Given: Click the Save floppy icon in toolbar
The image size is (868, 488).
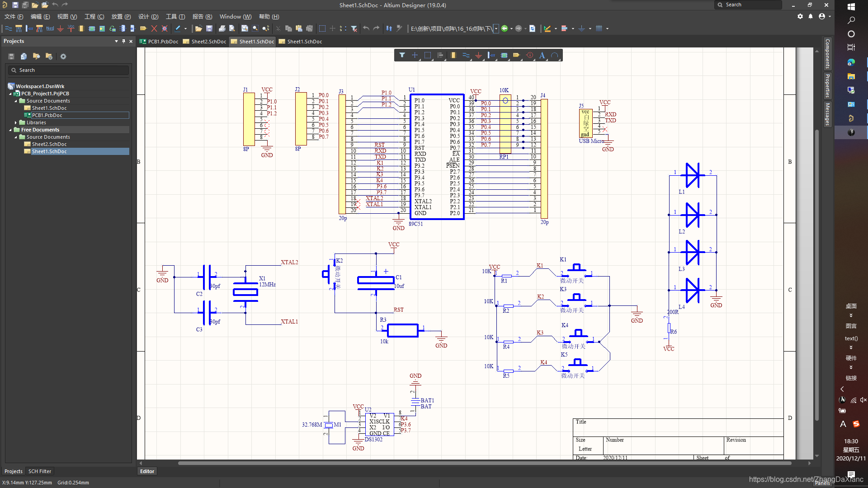Looking at the screenshot, I should 209,28.
